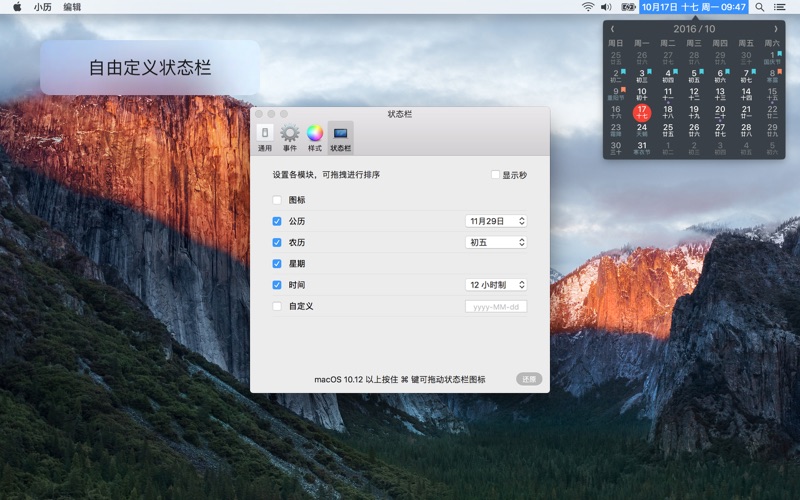This screenshot has height=500, width=800.
Task: Open the 初五 lunar format dropdown
Action: [496, 242]
